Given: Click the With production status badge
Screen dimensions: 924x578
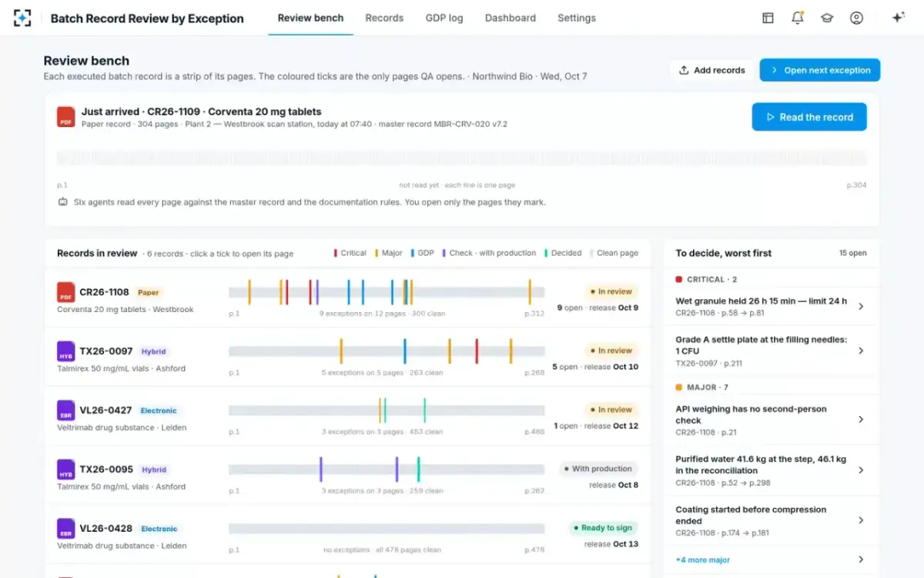Looking at the screenshot, I should [598, 469].
